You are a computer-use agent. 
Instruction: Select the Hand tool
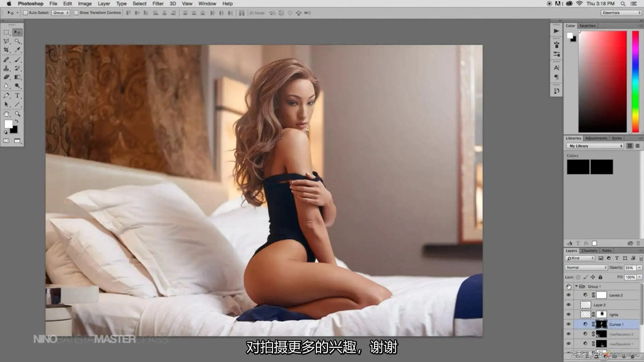6,114
